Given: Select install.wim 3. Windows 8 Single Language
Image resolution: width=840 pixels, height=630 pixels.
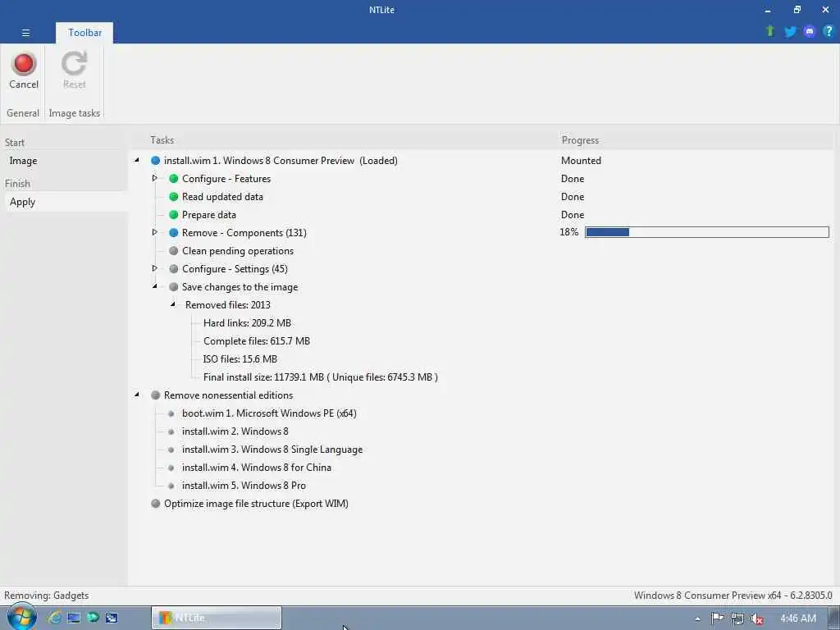Looking at the screenshot, I should (x=272, y=450).
